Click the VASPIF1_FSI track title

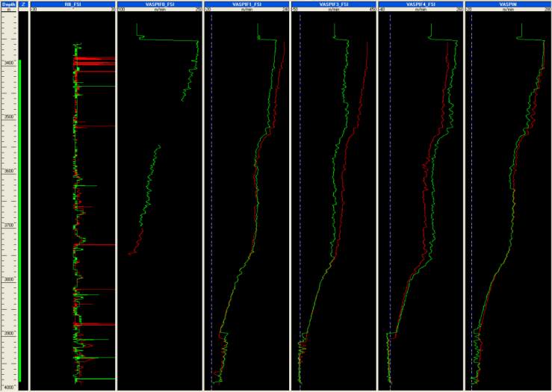click(246, 4)
